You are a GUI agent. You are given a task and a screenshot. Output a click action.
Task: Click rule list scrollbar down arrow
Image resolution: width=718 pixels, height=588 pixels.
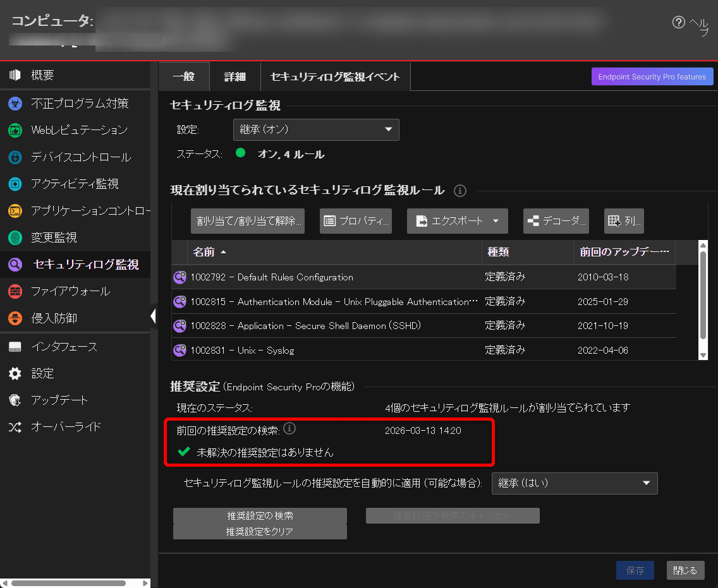(x=703, y=356)
